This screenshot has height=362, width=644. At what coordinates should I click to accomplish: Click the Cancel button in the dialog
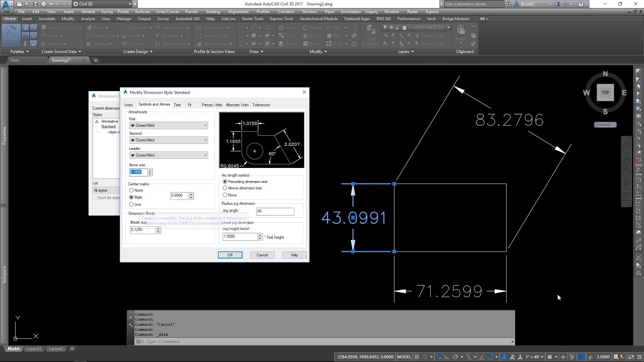(x=262, y=255)
